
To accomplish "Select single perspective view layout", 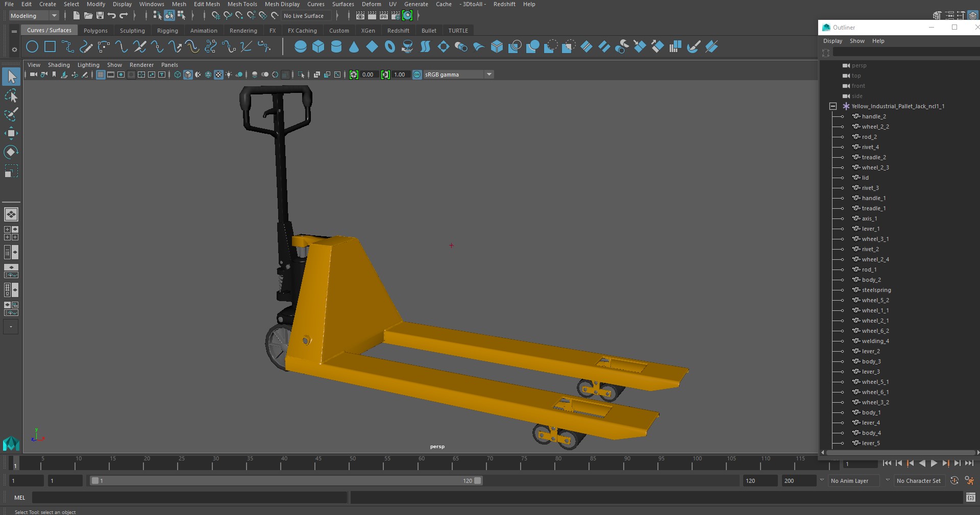I will (x=11, y=214).
